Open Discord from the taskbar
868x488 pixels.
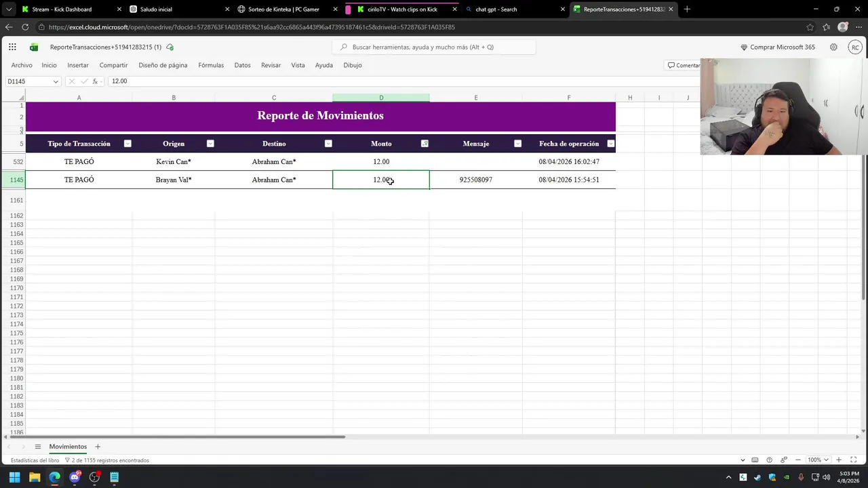(x=75, y=477)
